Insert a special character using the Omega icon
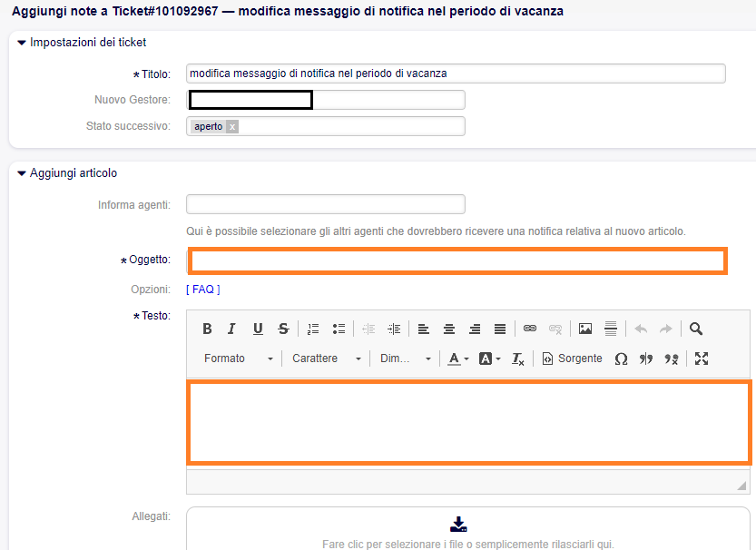 click(x=623, y=358)
